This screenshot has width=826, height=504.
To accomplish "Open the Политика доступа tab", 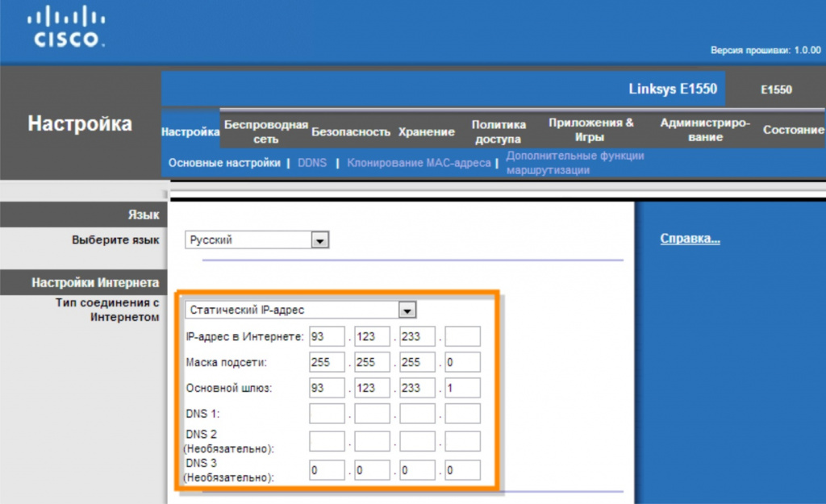I will [498, 131].
